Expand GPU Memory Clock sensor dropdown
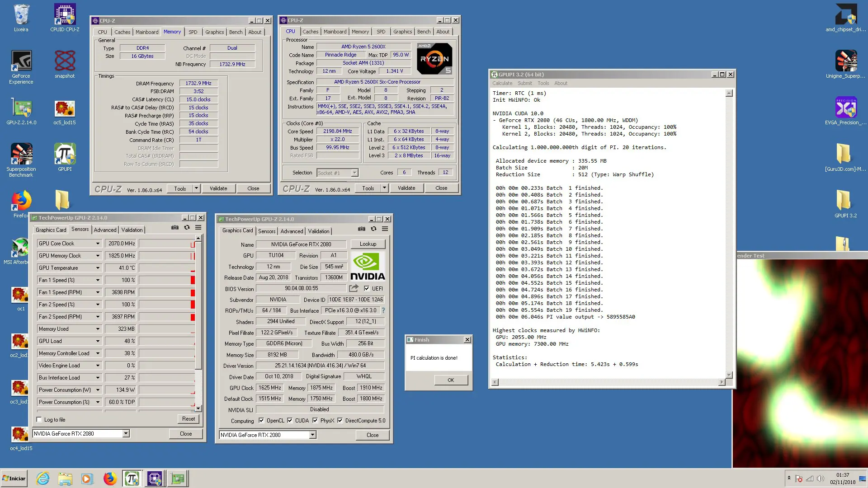 98,256
